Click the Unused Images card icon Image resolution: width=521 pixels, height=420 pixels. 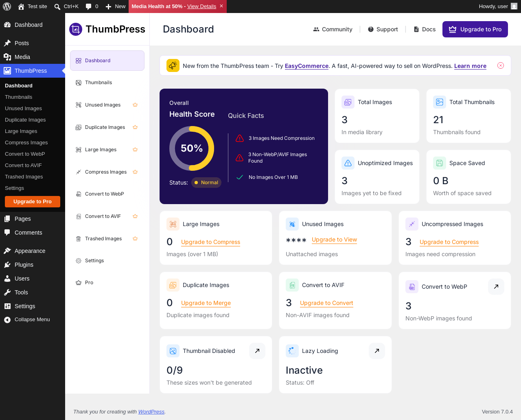pyautogui.click(x=292, y=224)
